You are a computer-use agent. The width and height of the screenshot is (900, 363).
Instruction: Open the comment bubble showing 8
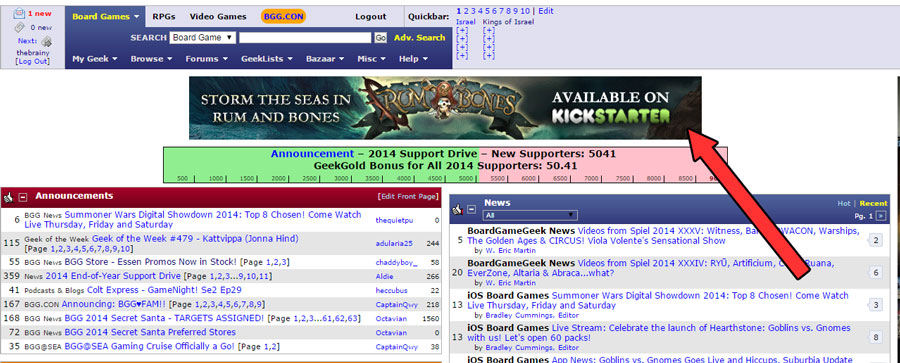(876, 337)
